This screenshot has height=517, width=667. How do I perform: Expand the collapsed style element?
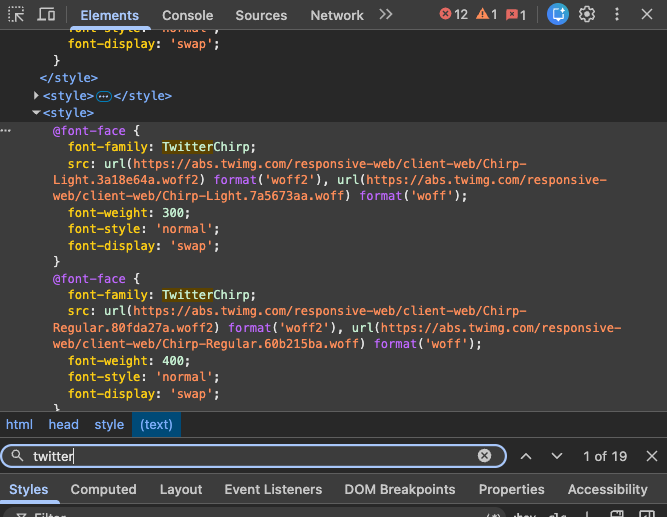pos(37,96)
